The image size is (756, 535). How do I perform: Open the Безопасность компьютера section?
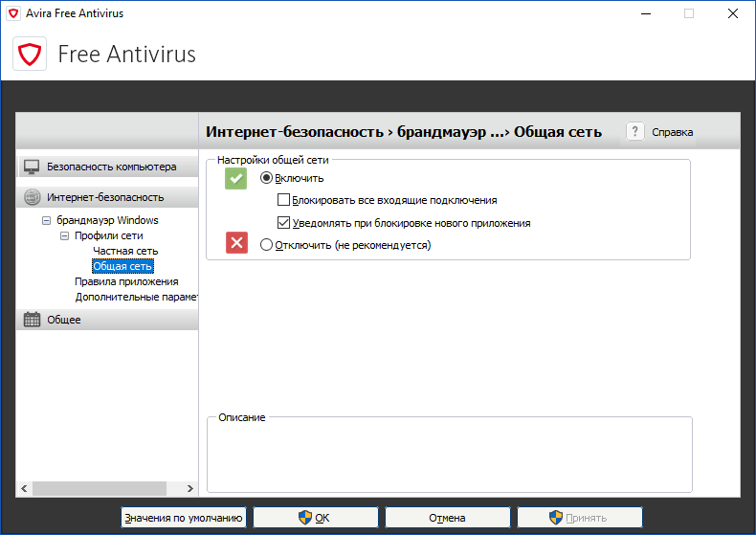pyautogui.click(x=107, y=167)
